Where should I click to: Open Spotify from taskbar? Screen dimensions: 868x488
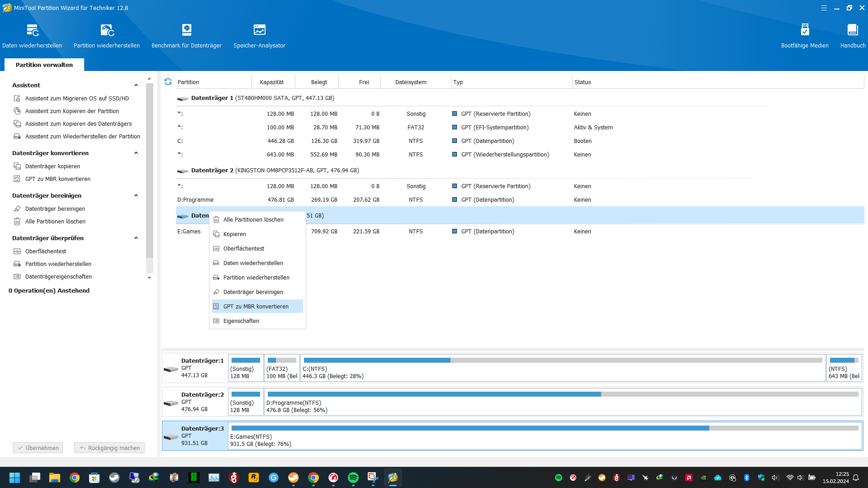(353, 478)
